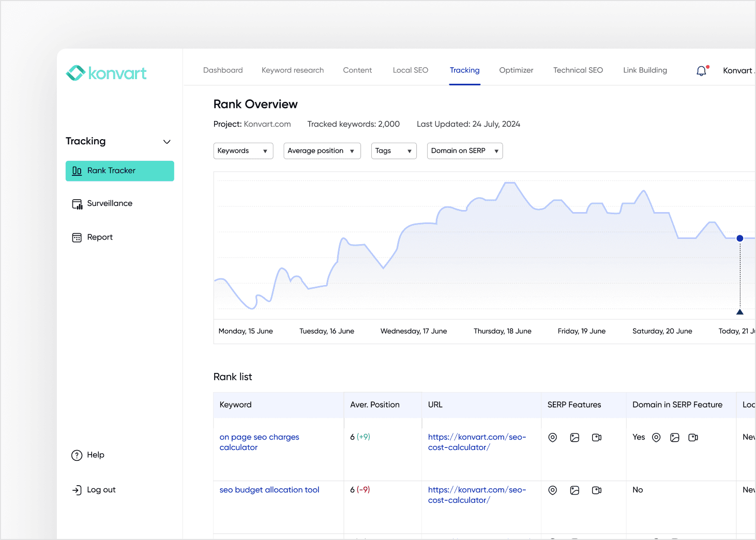The image size is (756, 540).
Task: Select the image SERP feature icon
Action: click(x=574, y=437)
